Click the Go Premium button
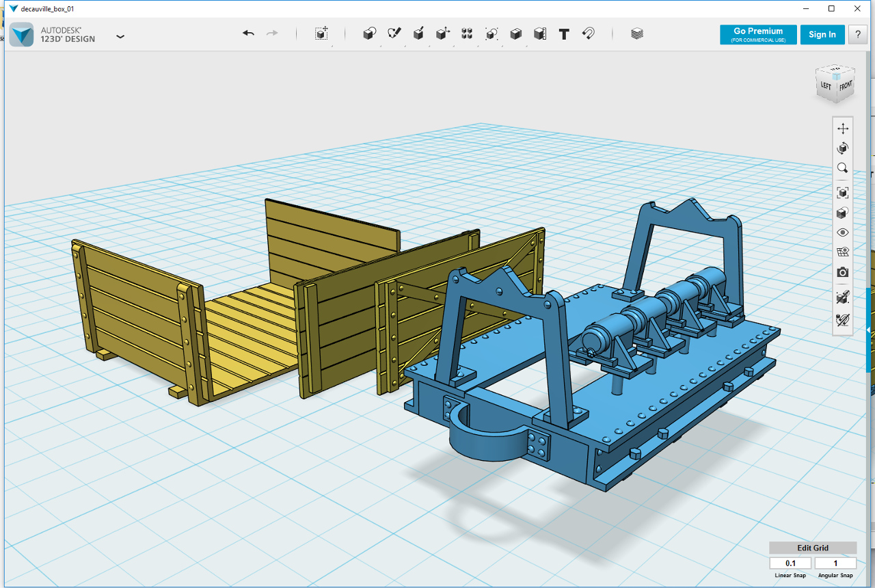Screen dimensions: 875x588 coord(758,35)
